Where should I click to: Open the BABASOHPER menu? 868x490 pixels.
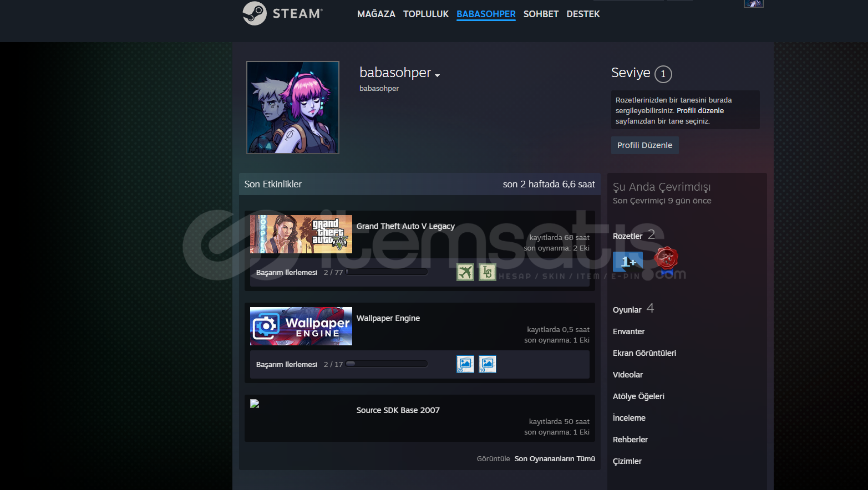point(486,14)
